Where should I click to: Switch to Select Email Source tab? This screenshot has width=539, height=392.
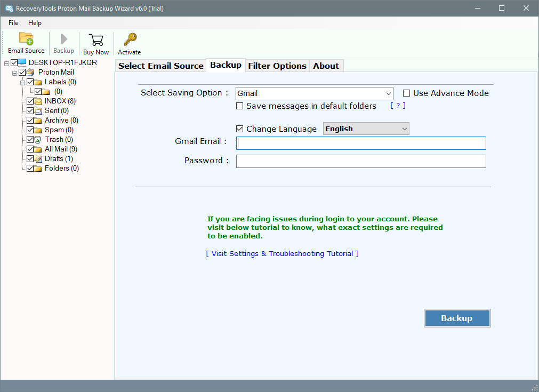pyautogui.click(x=161, y=66)
